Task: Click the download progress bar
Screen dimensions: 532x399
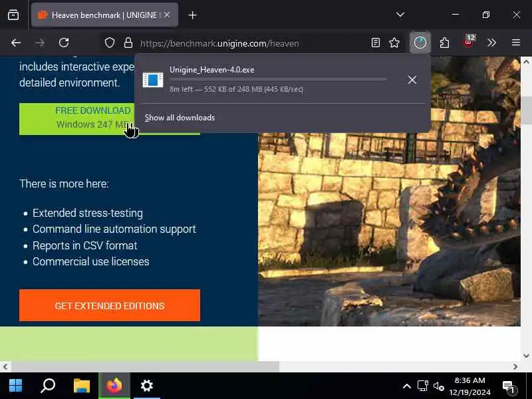Action: [x=278, y=79]
